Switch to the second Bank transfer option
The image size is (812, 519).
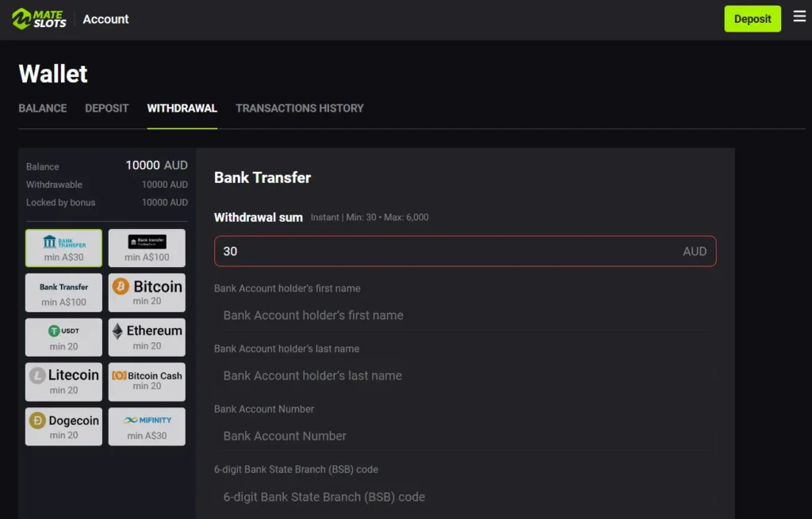pyautogui.click(x=147, y=247)
